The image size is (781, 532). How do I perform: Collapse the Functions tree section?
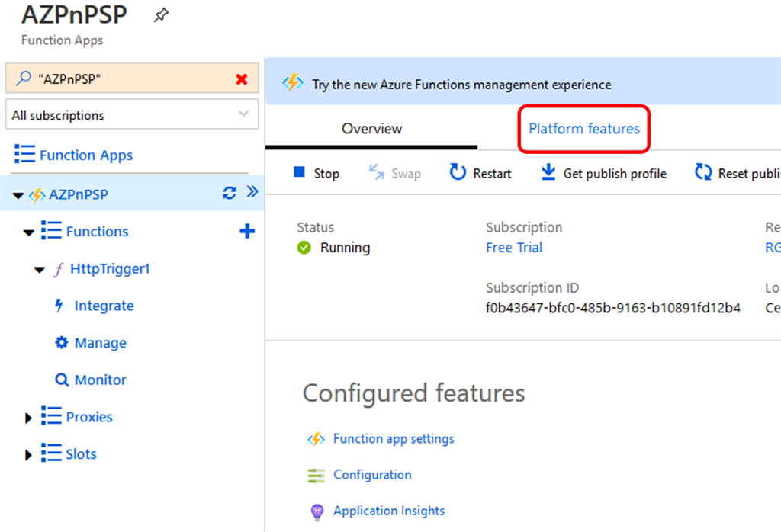click(x=29, y=232)
